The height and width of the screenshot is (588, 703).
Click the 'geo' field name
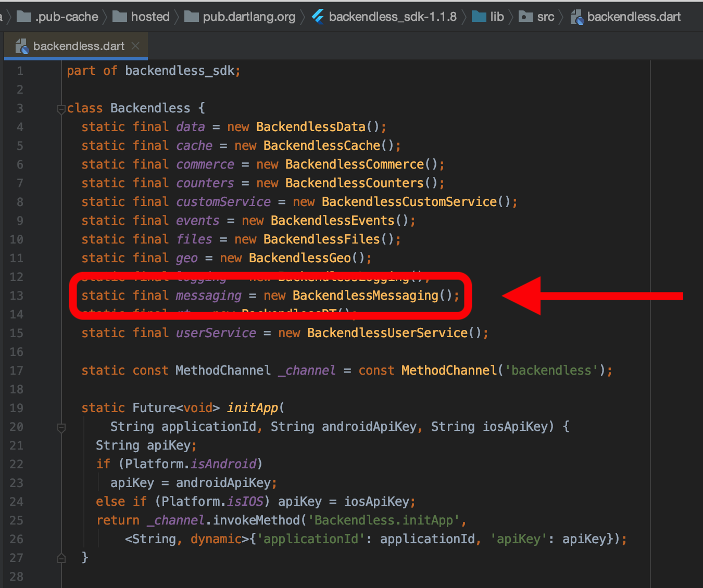(187, 258)
